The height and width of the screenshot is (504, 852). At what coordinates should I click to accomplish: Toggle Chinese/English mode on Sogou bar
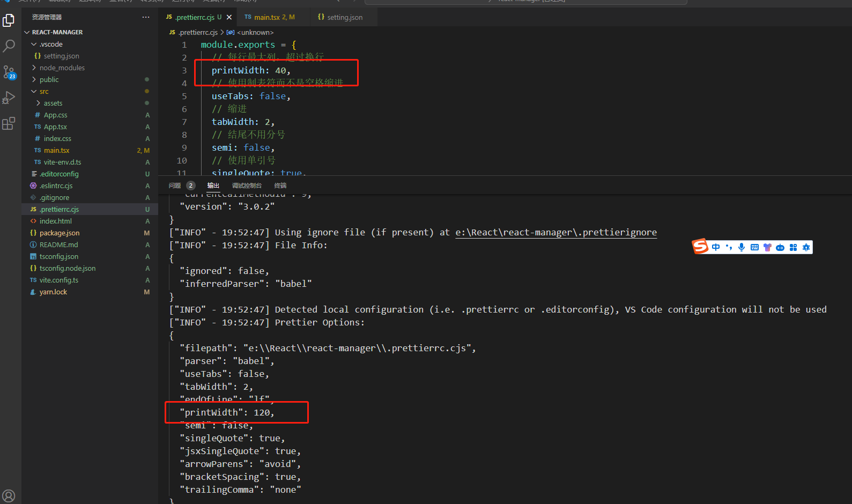tap(716, 247)
